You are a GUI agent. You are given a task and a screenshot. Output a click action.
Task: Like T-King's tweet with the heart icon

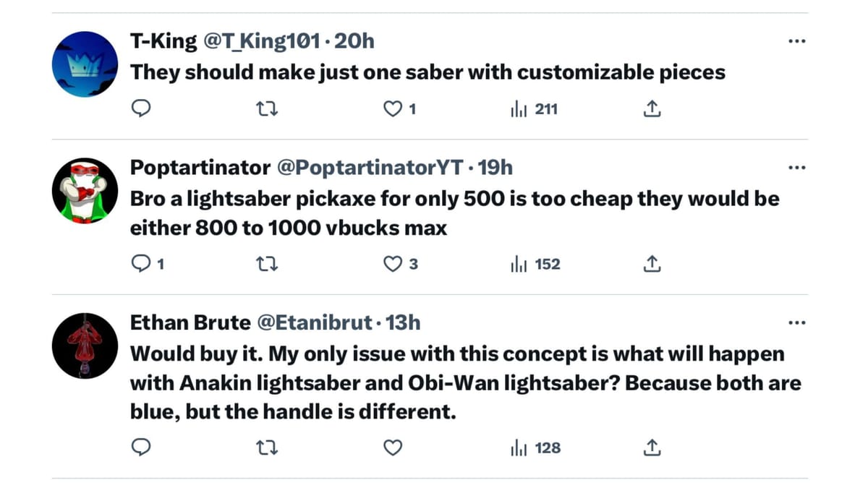[x=393, y=108]
